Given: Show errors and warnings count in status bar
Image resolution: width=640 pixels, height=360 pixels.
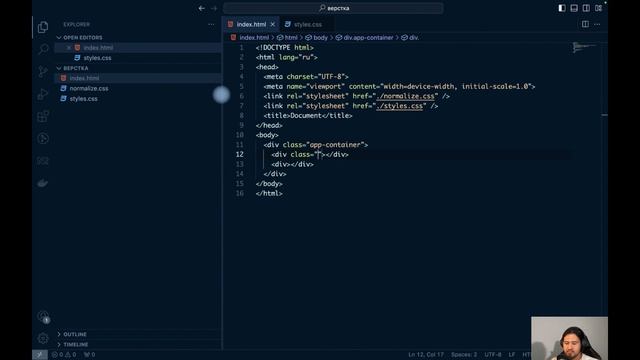Looking at the screenshot, I should click(64, 355).
